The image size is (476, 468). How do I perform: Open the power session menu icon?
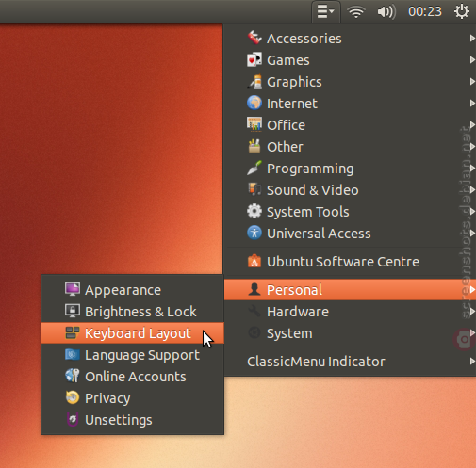pos(462,11)
